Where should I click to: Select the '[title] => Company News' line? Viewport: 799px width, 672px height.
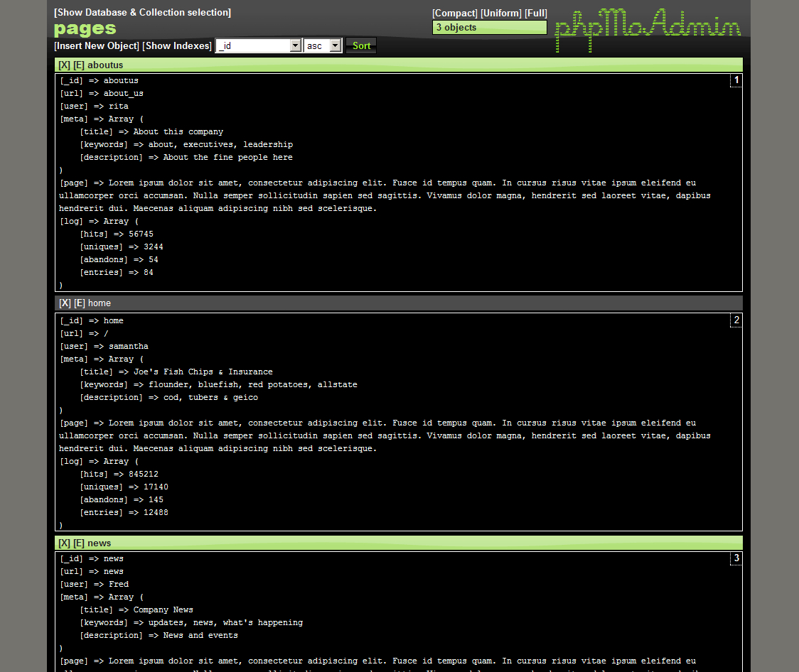point(136,610)
